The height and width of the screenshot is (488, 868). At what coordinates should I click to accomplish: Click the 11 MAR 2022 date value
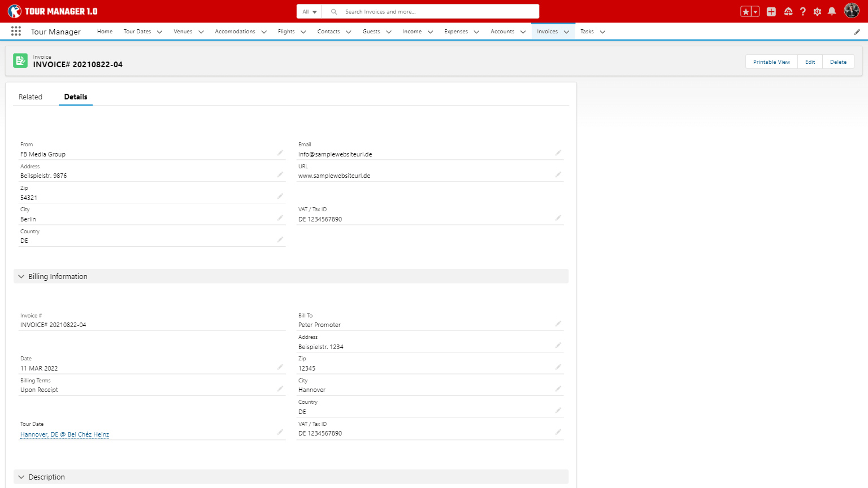(x=39, y=368)
